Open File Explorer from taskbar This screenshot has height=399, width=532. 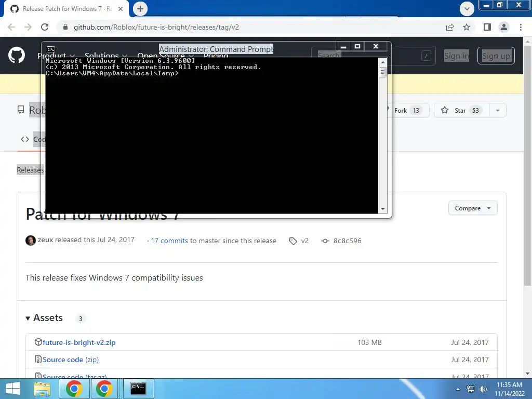(42, 389)
